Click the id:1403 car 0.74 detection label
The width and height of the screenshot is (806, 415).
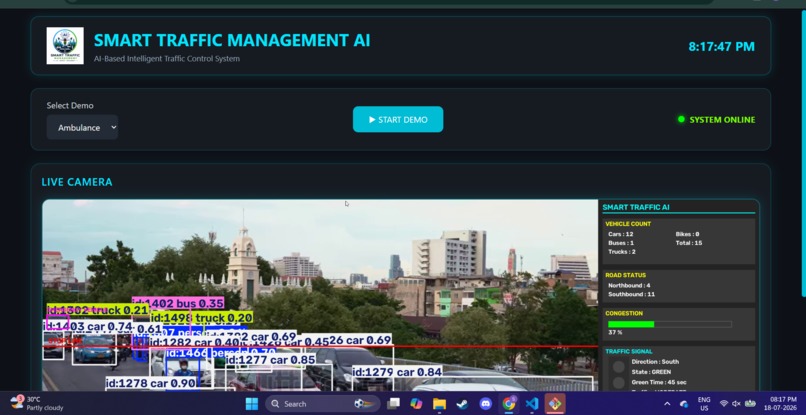(x=89, y=326)
